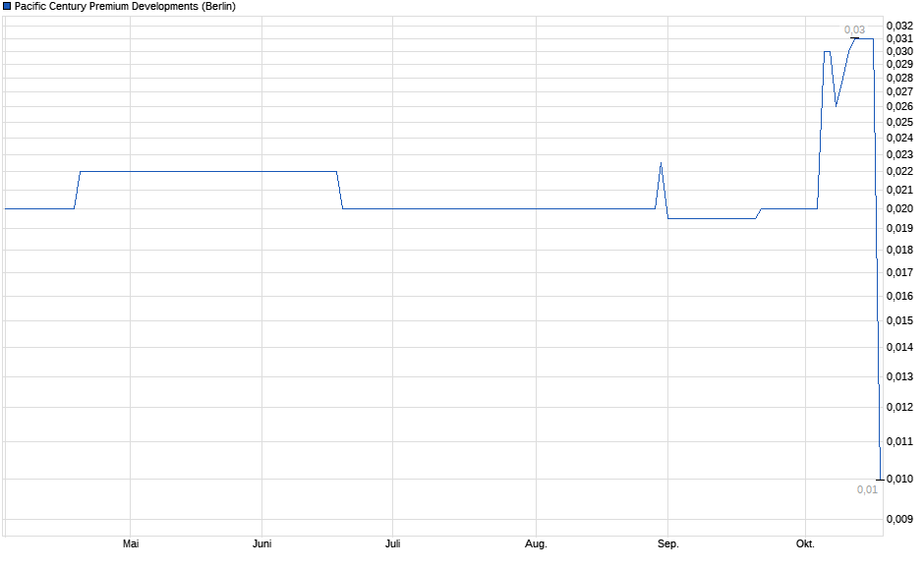The width and height of the screenshot is (924, 569).
Task: Select the Mai label on the time axis
Action: click(130, 543)
